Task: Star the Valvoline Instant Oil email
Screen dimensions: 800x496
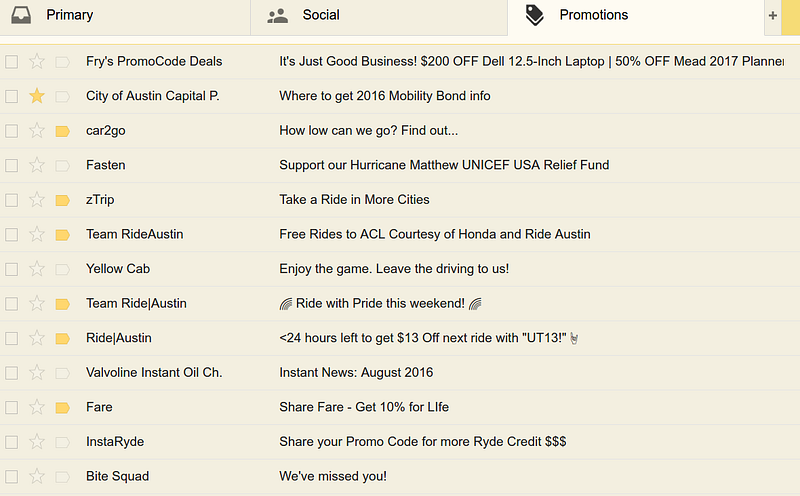Action: pyautogui.click(x=37, y=373)
